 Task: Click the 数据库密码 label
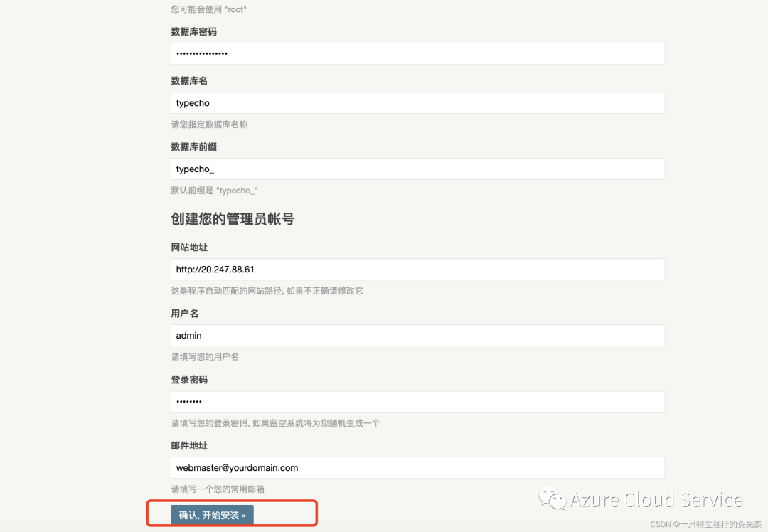pyautogui.click(x=194, y=32)
